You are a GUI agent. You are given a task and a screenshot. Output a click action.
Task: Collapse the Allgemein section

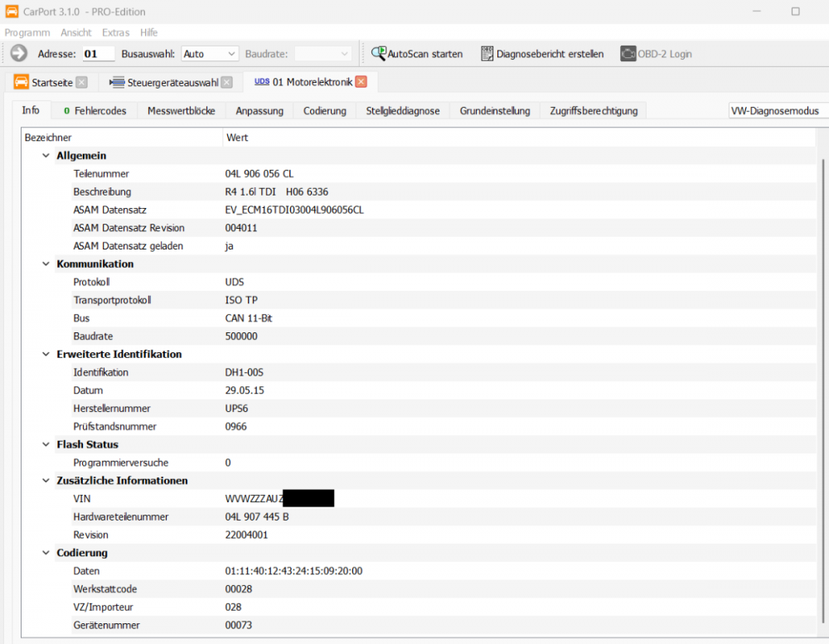[46, 156]
